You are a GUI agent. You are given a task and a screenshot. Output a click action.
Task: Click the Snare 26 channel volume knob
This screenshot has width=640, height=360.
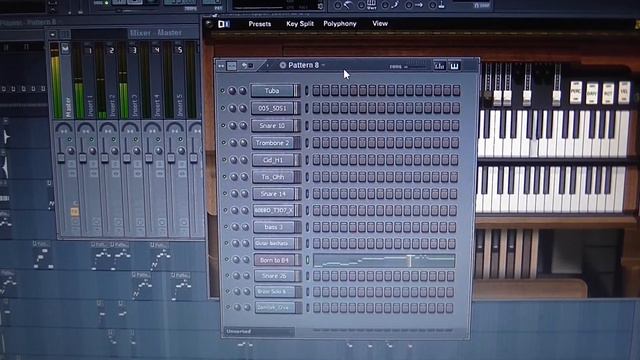[x=246, y=276]
